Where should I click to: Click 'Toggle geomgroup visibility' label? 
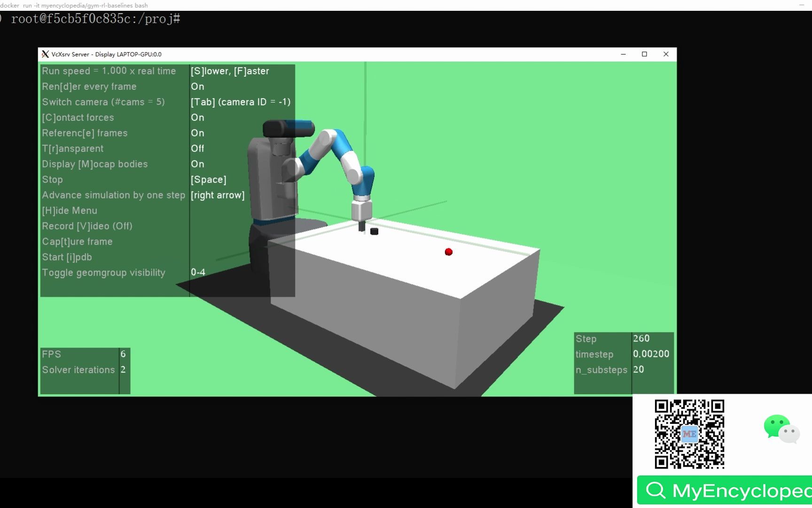(x=104, y=273)
